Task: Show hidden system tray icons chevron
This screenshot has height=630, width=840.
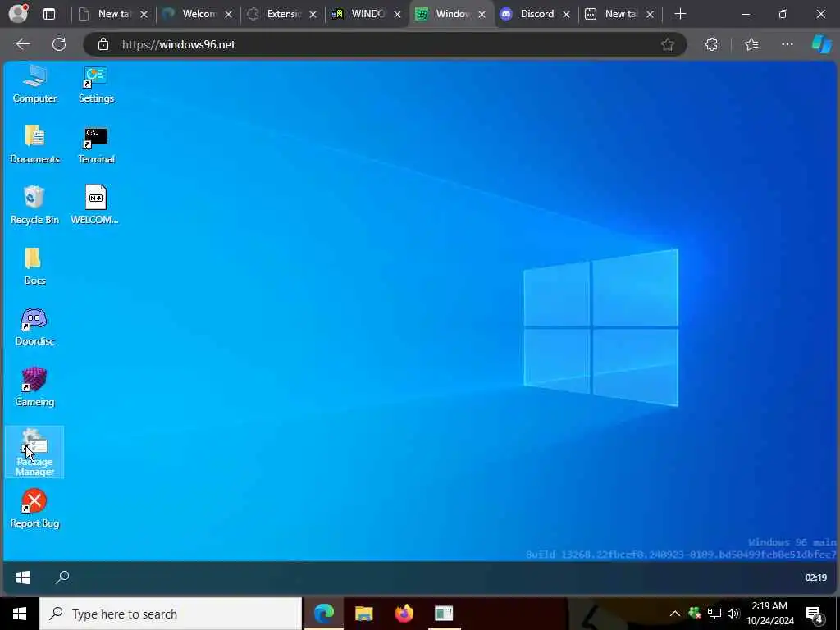Action: 675,614
